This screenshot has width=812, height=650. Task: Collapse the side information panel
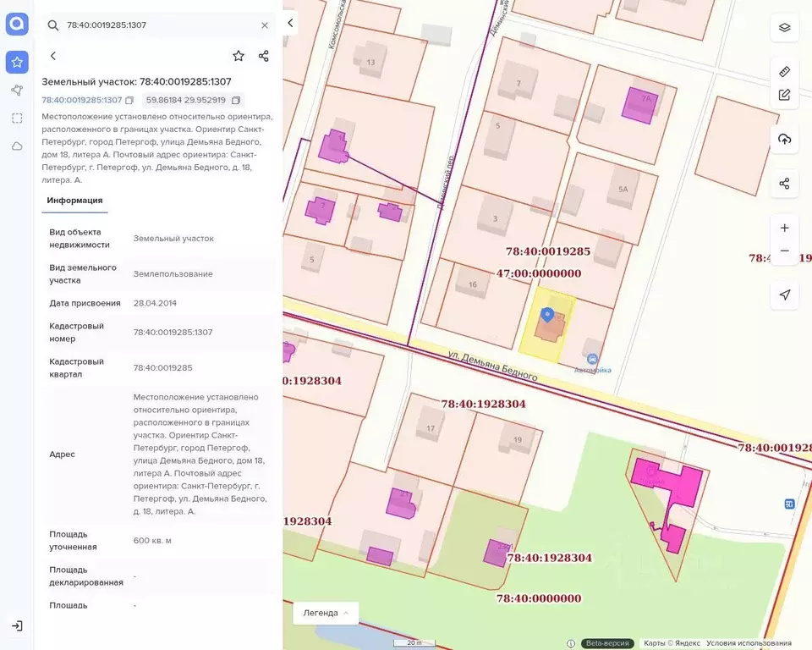click(x=290, y=24)
